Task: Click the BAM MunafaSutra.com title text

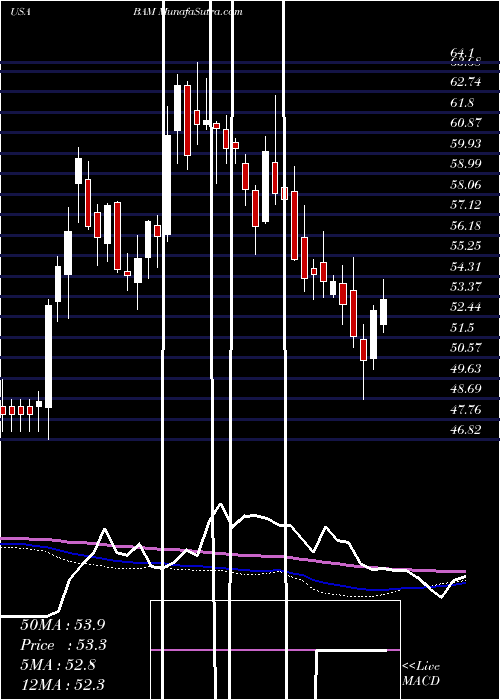Action: (187, 12)
